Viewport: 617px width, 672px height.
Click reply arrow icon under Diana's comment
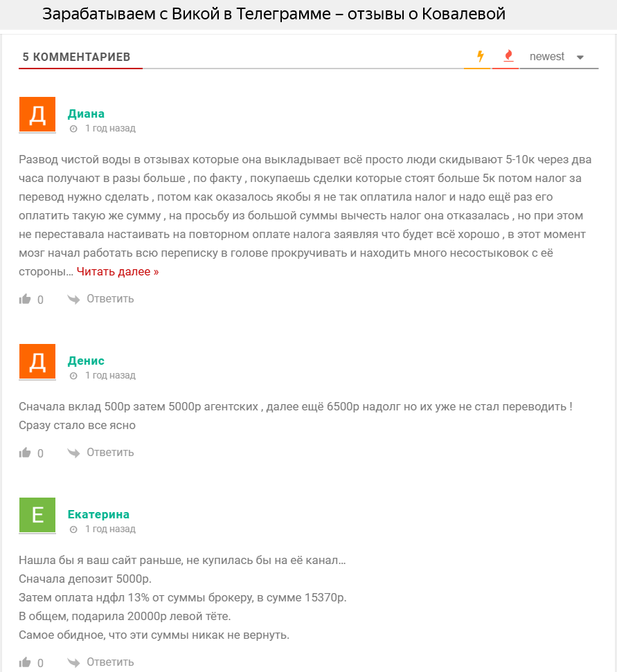73,299
